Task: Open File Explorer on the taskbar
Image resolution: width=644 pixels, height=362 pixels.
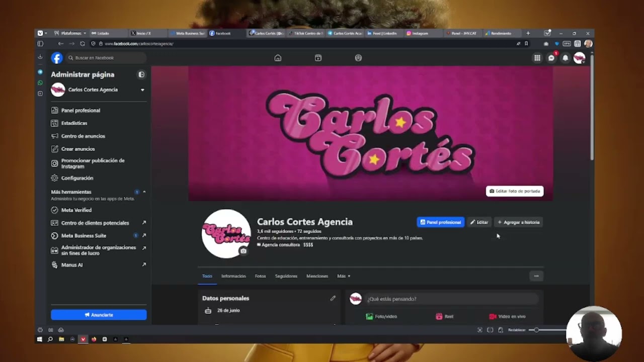Action: coord(61,339)
